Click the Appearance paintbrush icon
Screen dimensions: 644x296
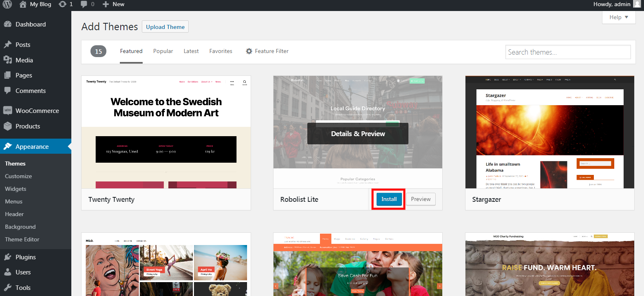[x=8, y=146]
